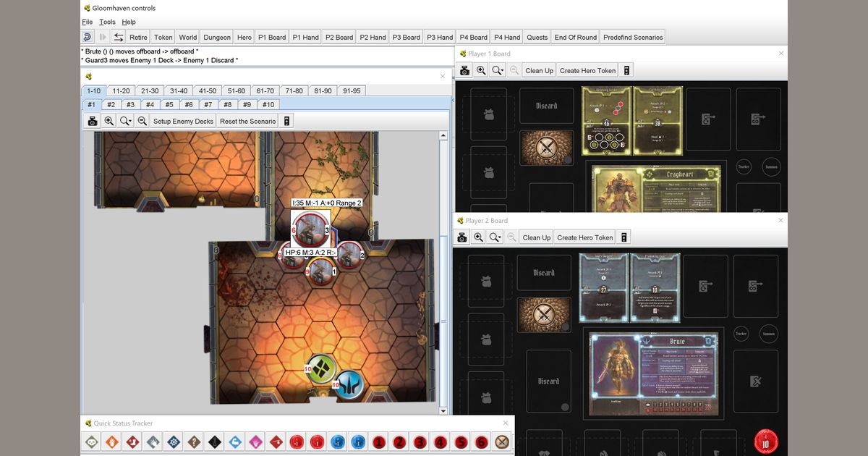Open the Tools menu
Image resolution: width=868 pixels, height=456 pixels.
[106, 22]
